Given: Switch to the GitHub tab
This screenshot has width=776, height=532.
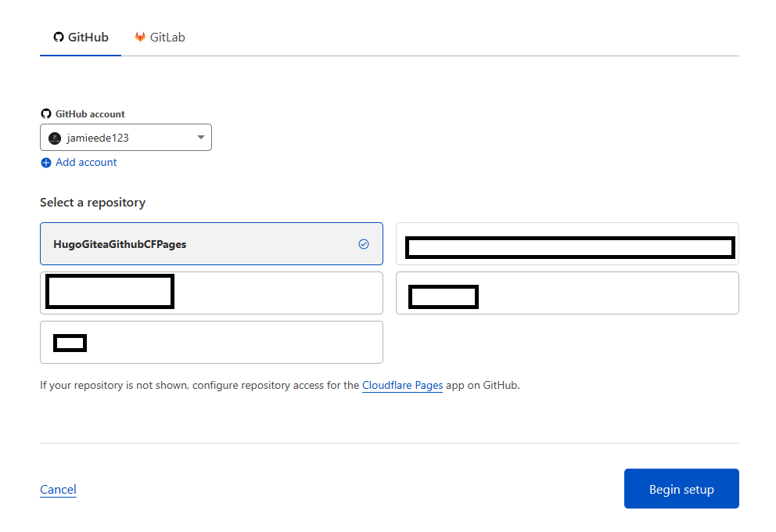Looking at the screenshot, I should (x=81, y=37).
